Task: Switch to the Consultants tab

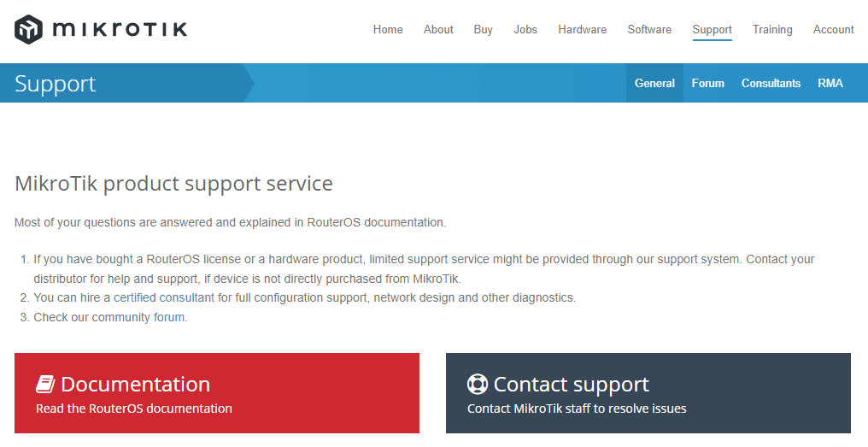Action: click(771, 83)
